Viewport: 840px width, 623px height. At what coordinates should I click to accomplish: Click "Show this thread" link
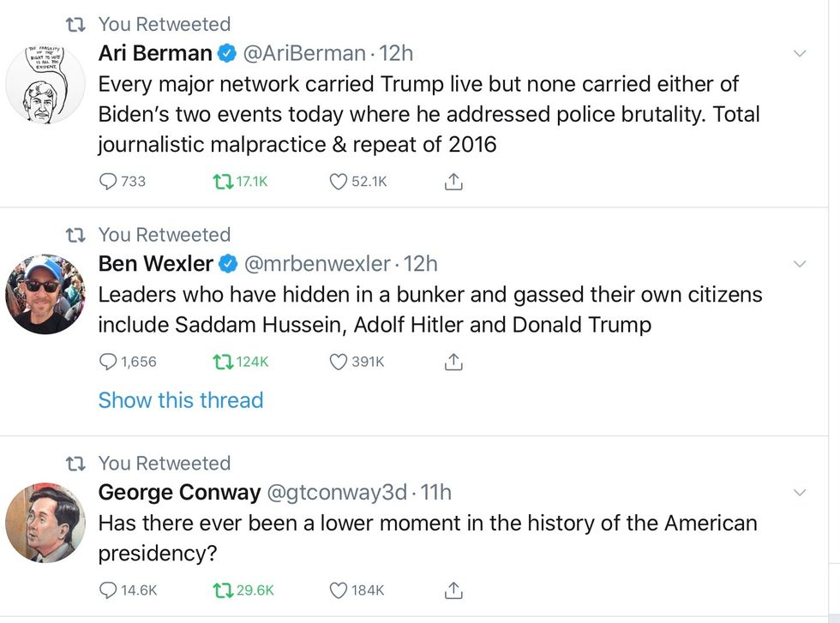[181, 400]
